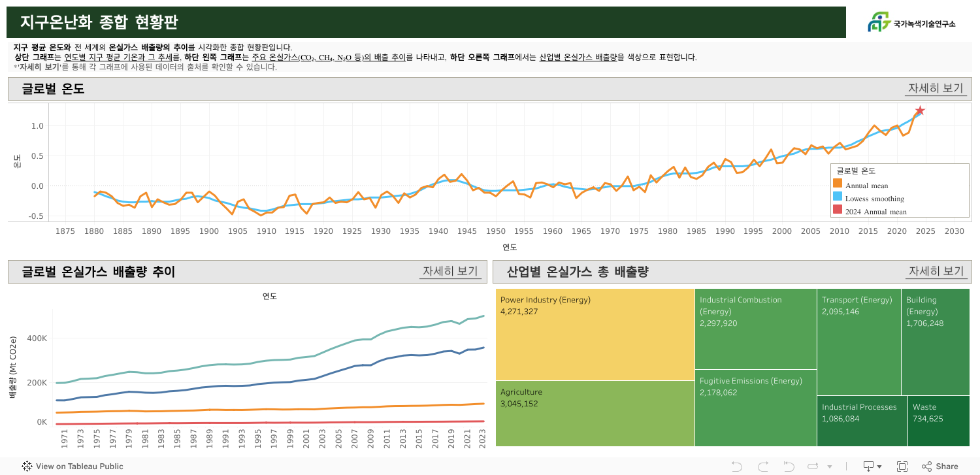The width and height of the screenshot is (980, 475).
Task: Click the Revert view icon
Action: [789, 467]
